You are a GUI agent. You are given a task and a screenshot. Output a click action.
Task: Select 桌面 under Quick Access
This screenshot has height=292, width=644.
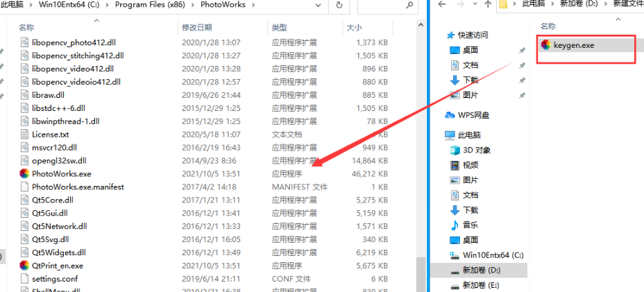(x=471, y=50)
